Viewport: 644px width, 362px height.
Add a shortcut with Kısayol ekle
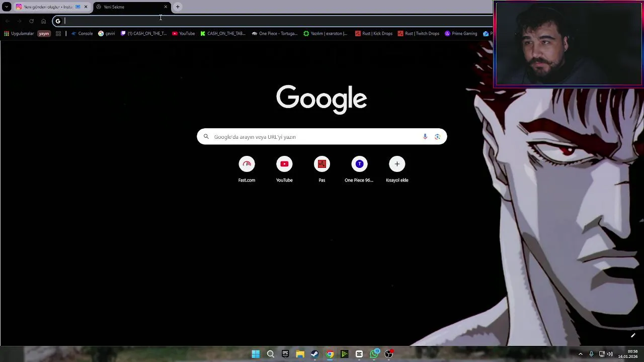397,169
